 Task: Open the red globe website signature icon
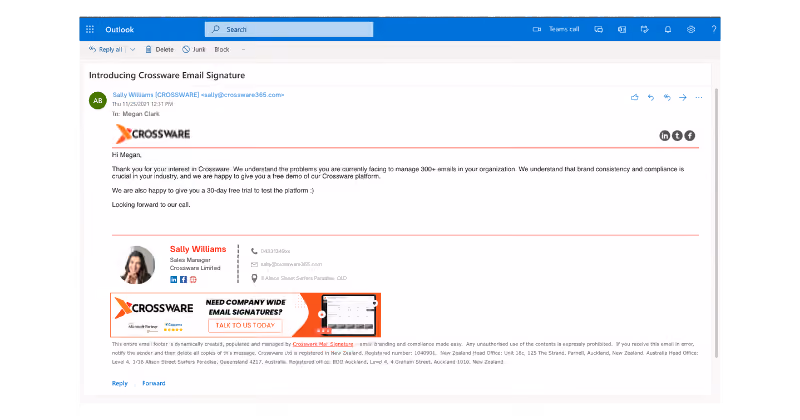tap(193, 280)
